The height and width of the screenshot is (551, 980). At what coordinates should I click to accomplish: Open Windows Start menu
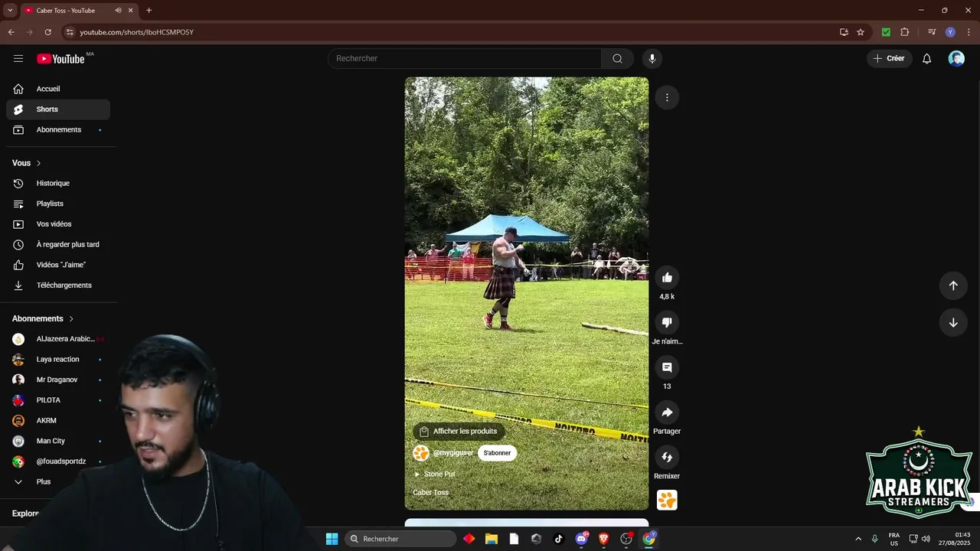(332, 539)
